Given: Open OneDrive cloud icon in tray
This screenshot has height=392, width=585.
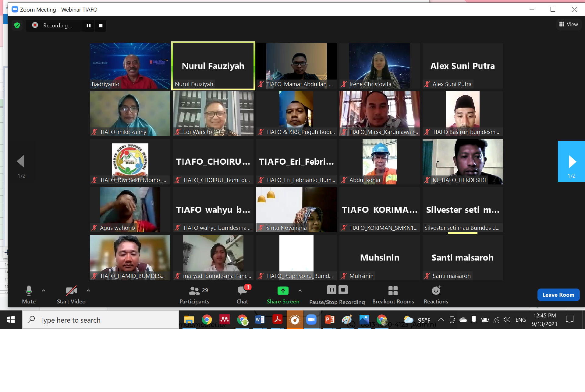Looking at the screenshot, I should pos(463,320).
